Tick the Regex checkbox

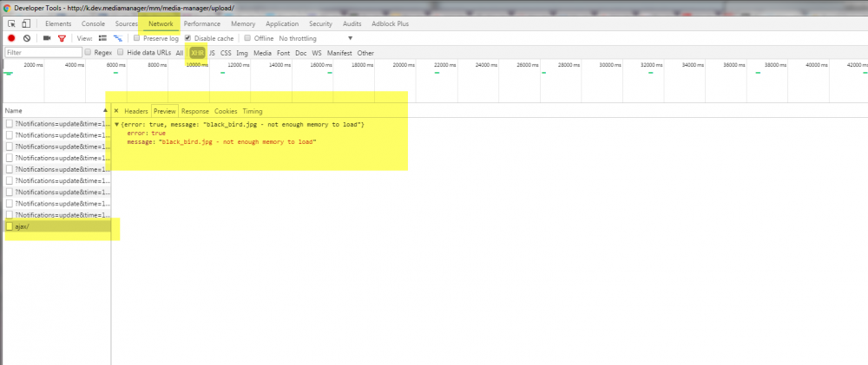coord(88,53)
